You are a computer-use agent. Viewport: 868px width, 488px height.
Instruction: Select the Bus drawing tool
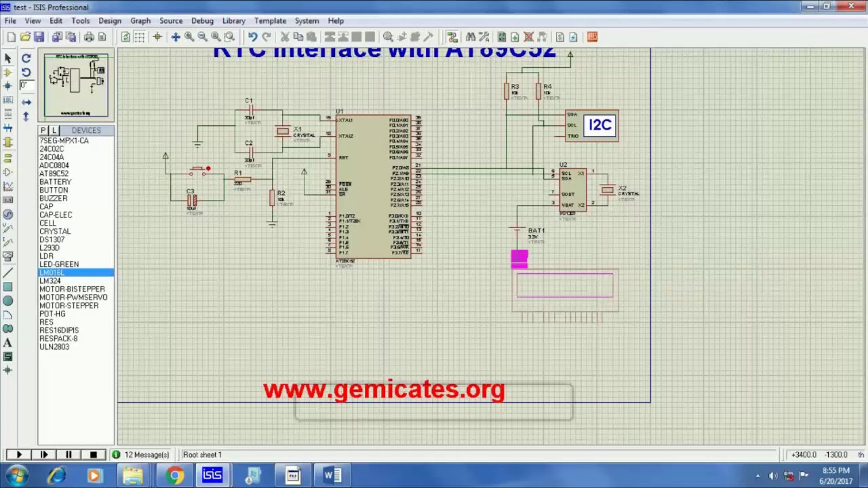pos(8,129)
